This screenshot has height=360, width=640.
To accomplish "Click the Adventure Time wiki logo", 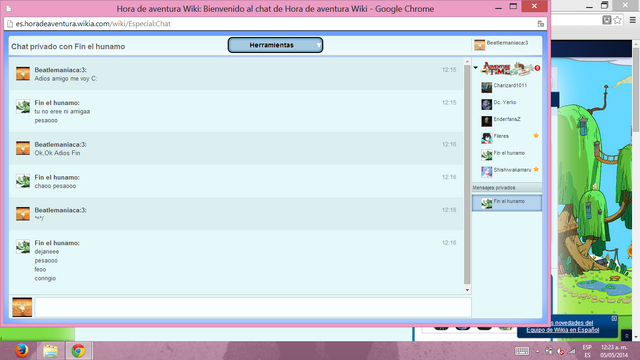I will tap(507, 69).
